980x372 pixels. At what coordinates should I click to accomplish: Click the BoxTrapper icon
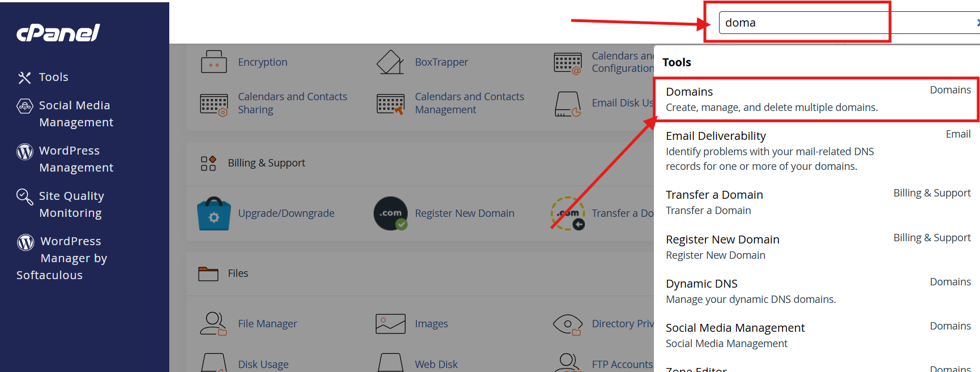390,62
